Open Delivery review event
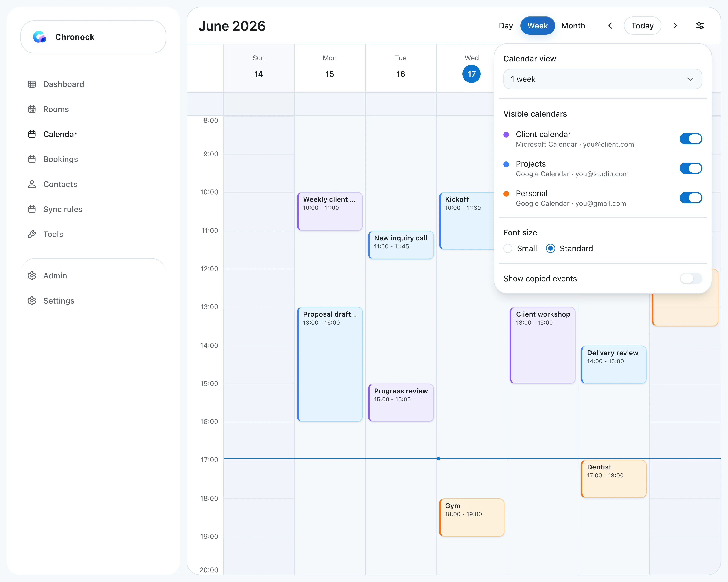 tap(613, 364)
